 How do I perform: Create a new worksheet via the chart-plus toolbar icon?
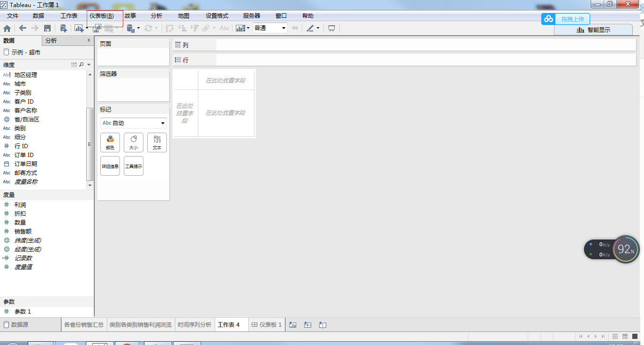[x=79, y=28]
